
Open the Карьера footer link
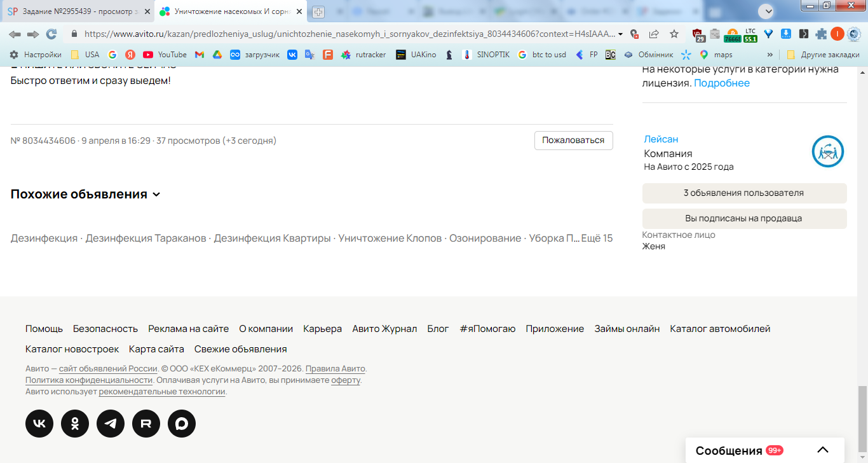point(323,329)
